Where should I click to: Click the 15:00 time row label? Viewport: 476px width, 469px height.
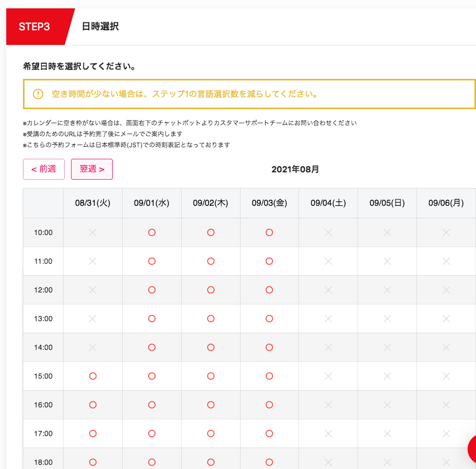[43, 376]
